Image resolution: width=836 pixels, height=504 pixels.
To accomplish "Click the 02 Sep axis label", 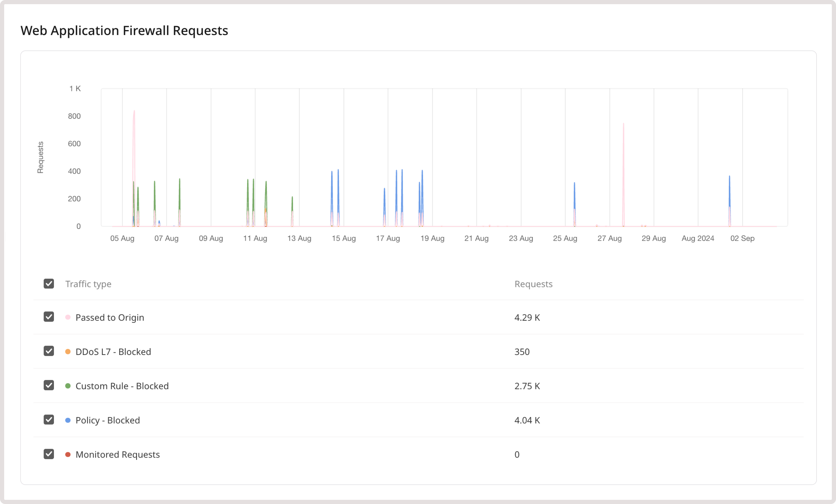I will click(742, 239).
